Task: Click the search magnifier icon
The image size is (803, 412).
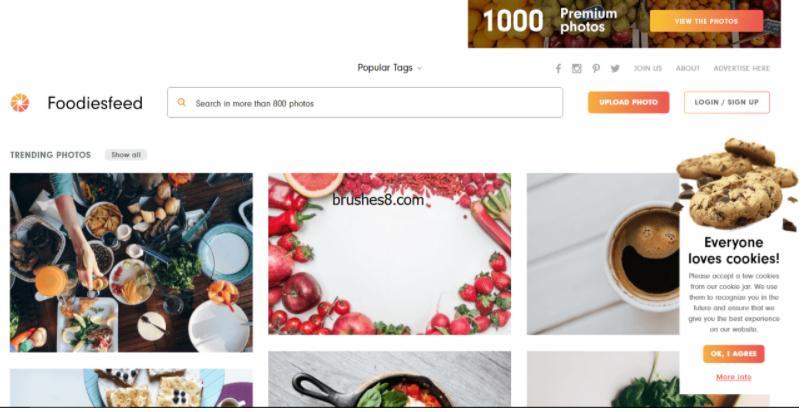Action: point(181,102)
